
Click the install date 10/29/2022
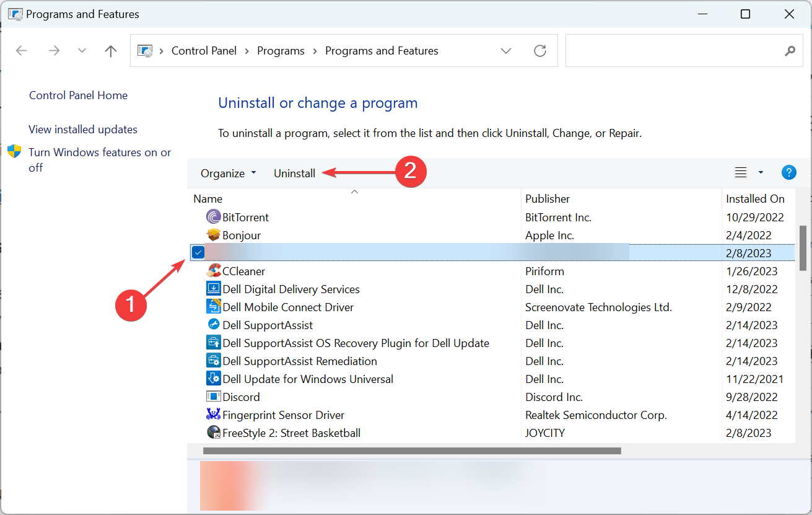[x=755, y=218]
